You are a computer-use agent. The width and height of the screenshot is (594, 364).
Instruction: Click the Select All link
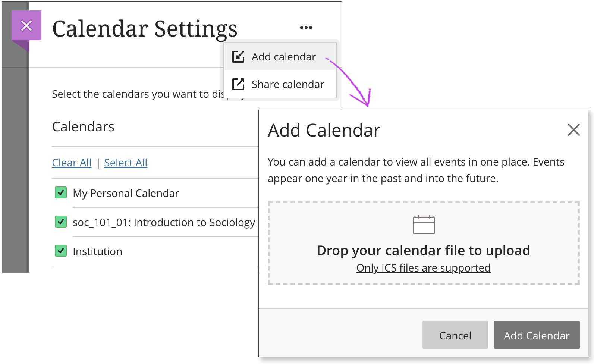coord(126,163)
